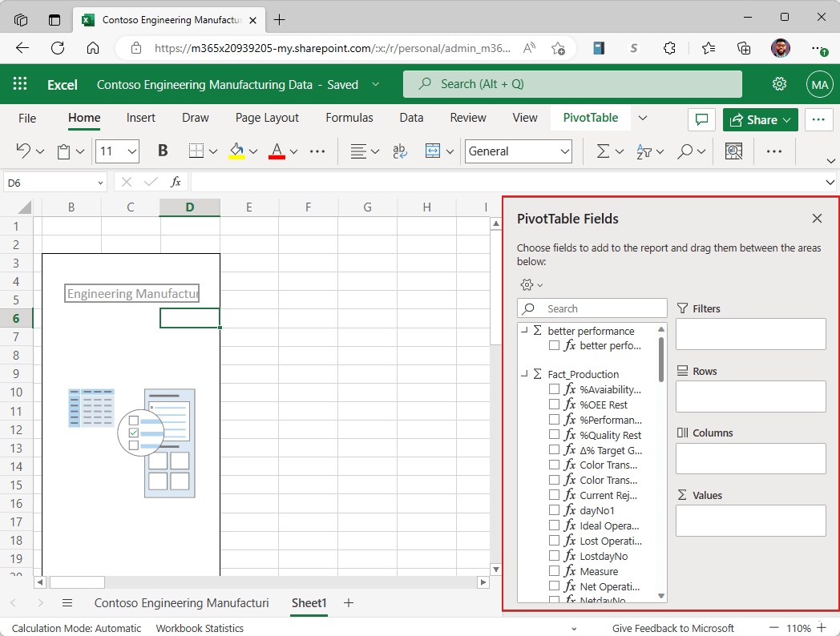Click the zoom level 110% control
This screenshot has height=636, width=840.
coord(800,628)
